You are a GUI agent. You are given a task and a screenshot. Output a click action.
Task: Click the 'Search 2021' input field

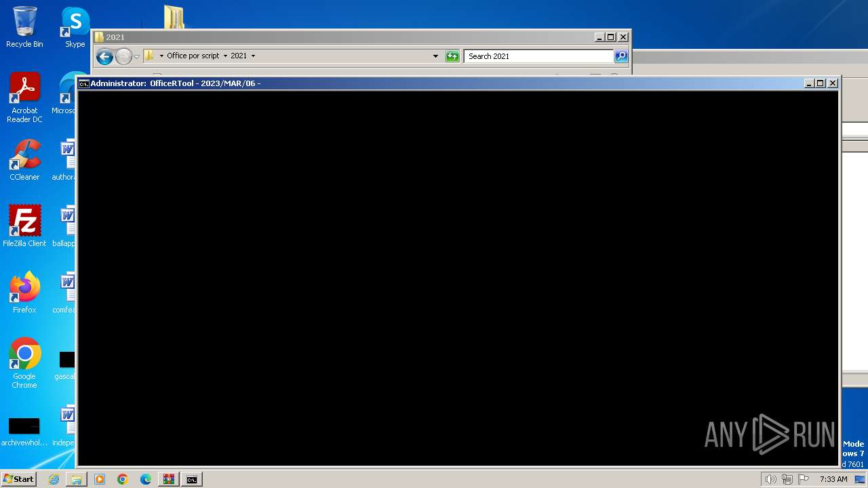[539, 56]
